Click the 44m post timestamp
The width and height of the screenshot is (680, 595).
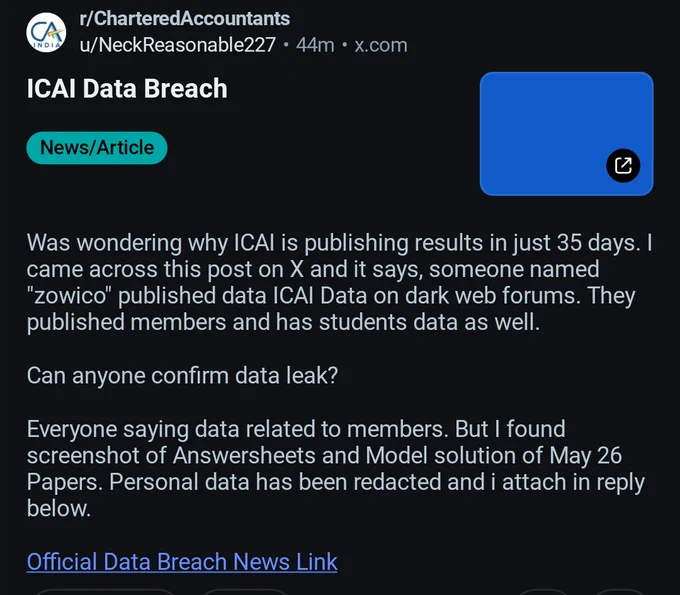315,45
